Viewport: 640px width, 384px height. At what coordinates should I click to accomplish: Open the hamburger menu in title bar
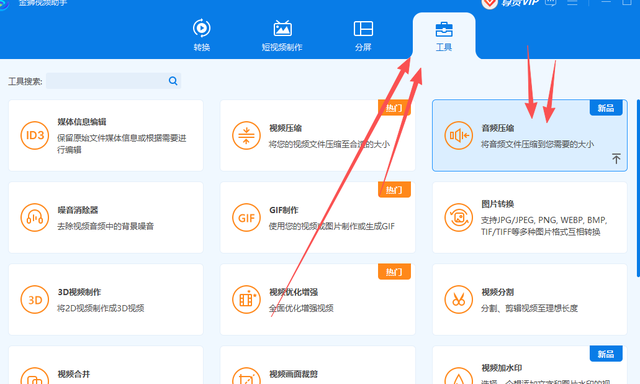pos(572,2)
